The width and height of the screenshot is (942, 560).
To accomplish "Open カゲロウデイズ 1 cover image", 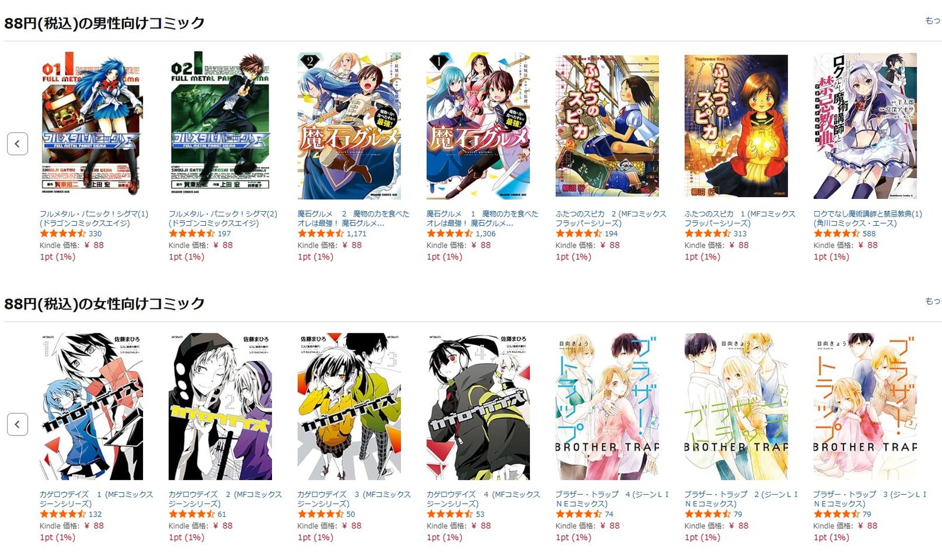I will (x=91, y=406).
